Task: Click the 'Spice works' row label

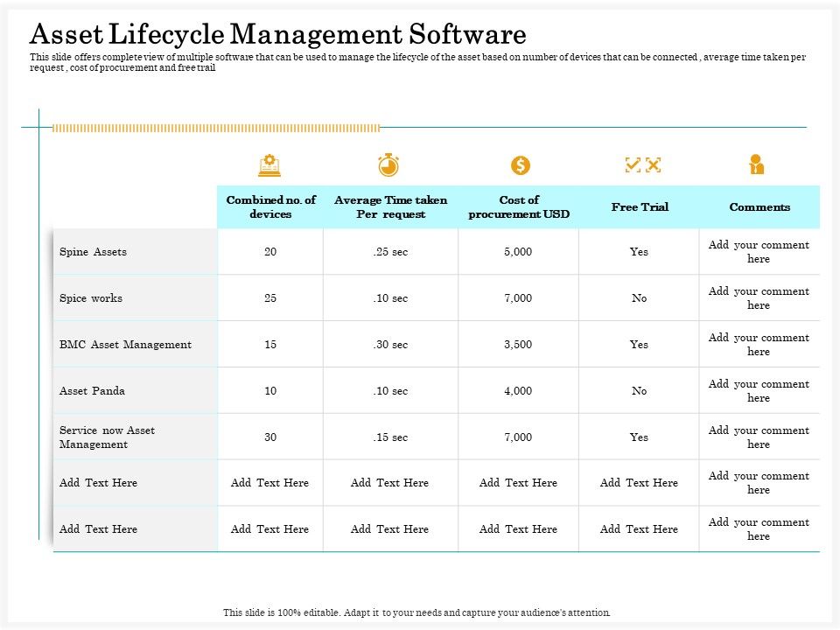Action: pos(90,297)
